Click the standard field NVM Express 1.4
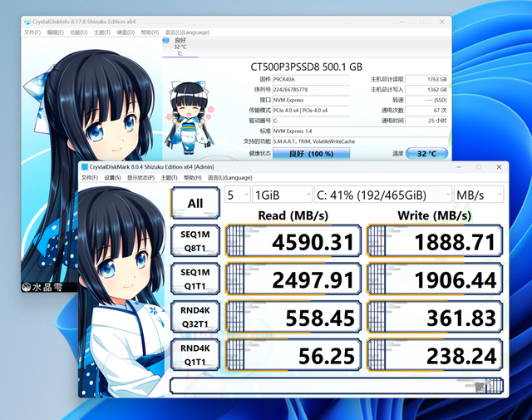The width and height of the screenshot is (532, 420). [x=360, y=131]
